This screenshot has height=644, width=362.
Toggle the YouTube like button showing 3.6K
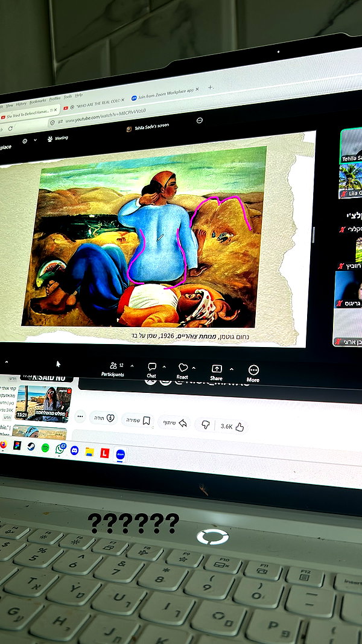(x=232, y=427)
